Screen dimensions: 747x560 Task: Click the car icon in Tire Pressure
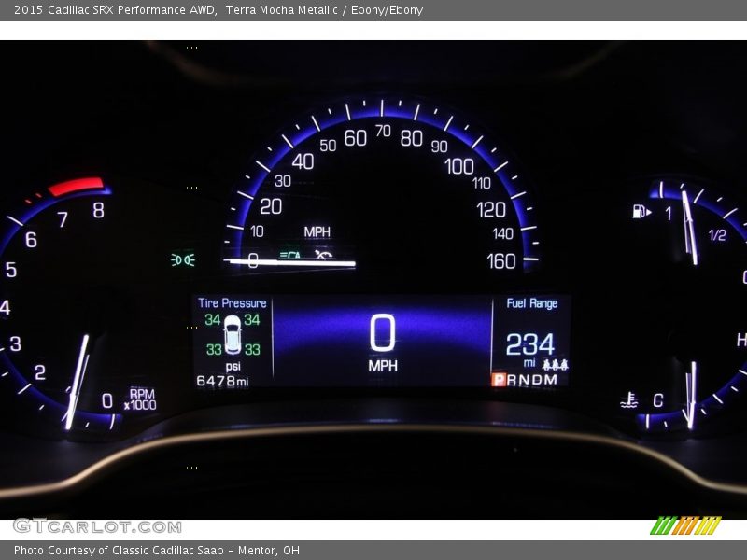(233, 335)
